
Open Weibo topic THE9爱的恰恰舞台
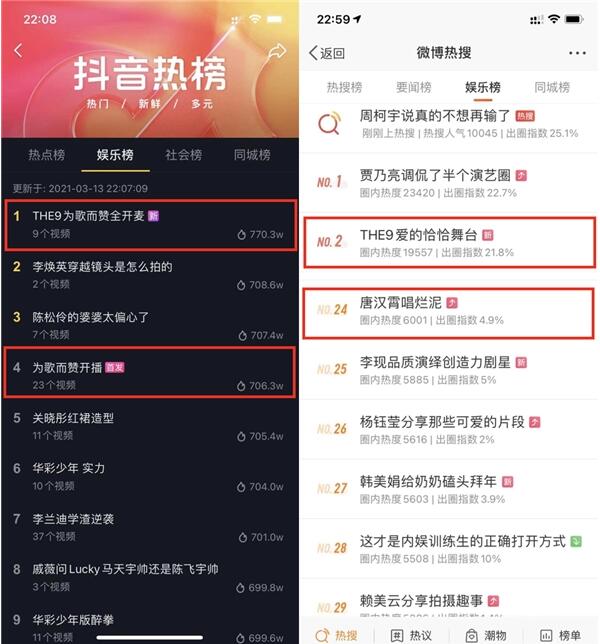point(449,243)
